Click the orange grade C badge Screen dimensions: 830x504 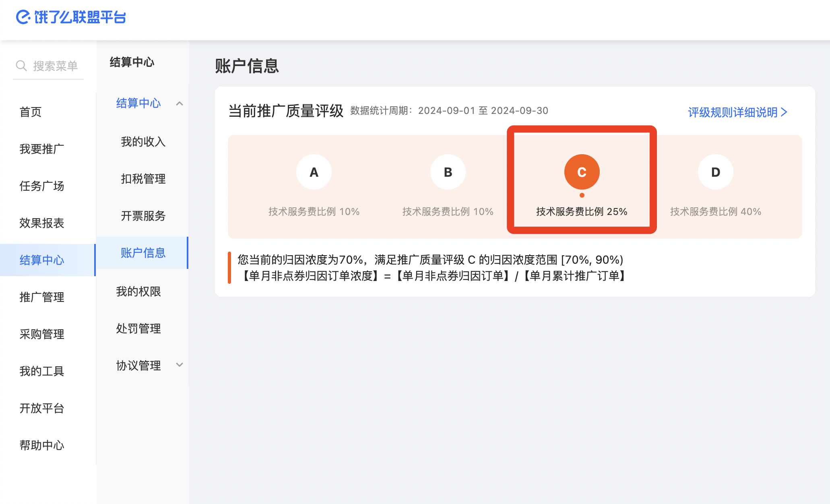[x=582, y=172]
